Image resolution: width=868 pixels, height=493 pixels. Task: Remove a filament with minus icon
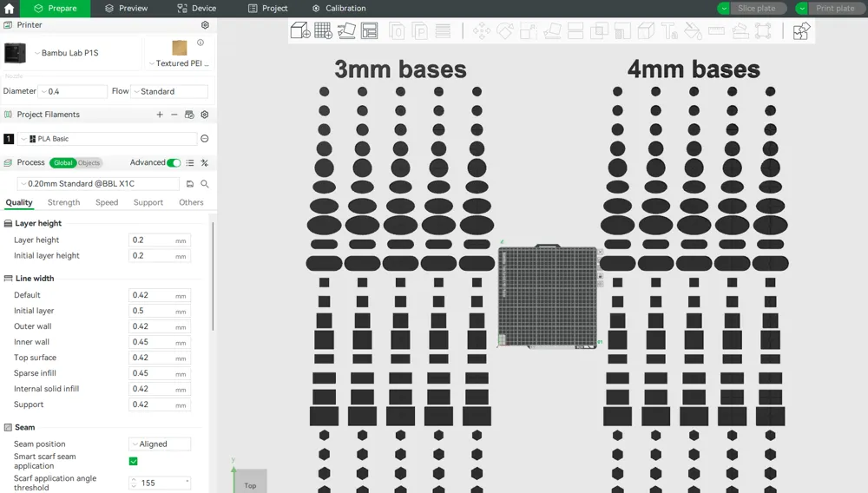pos(174,115)
